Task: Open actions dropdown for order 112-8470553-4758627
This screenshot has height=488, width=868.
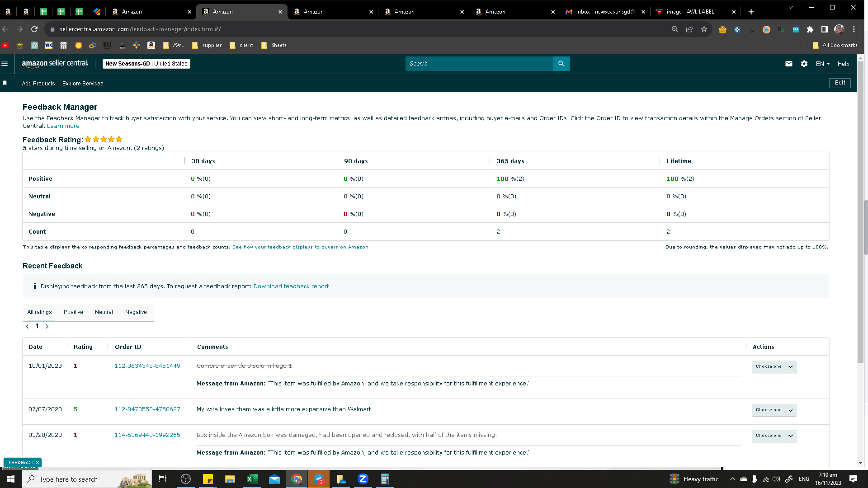Action: click(774, 410)
